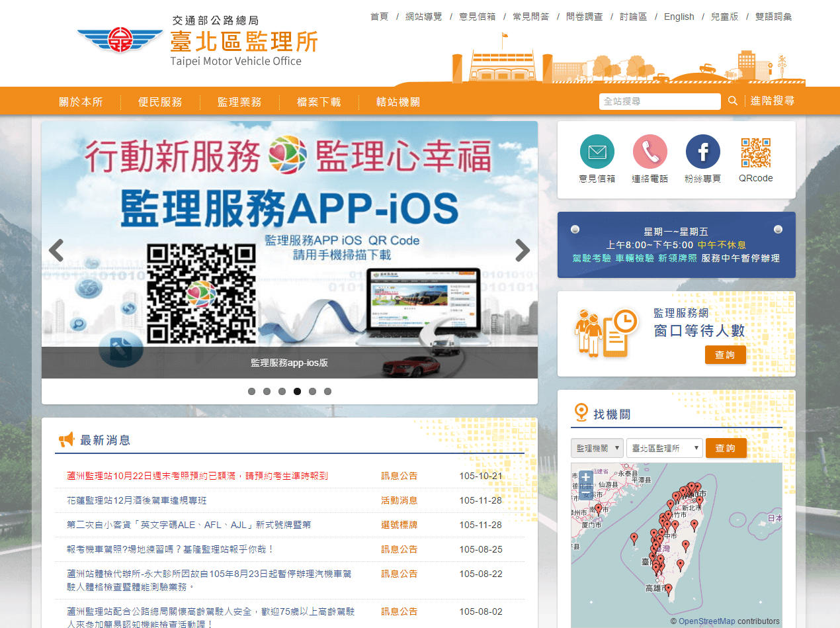Select the first carousel dot
This screenshot has width=840, height=628.
tap(251, 391)
